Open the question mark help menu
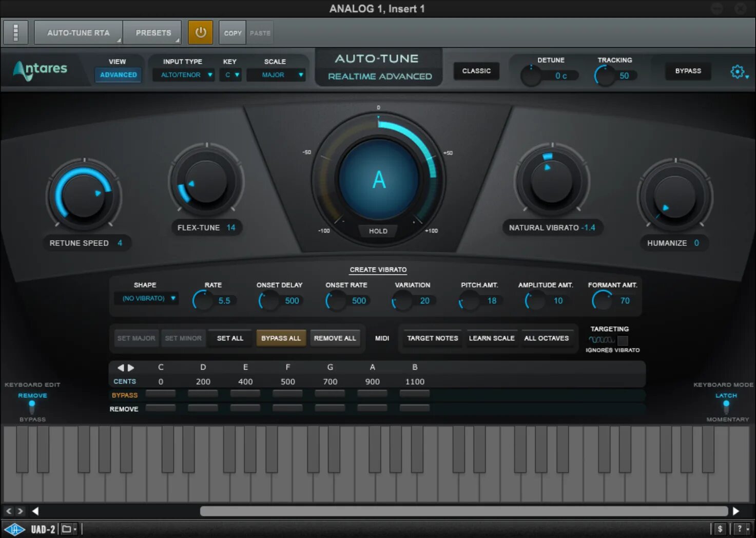This screenshot has height=538, width=756. pos(742,529)
